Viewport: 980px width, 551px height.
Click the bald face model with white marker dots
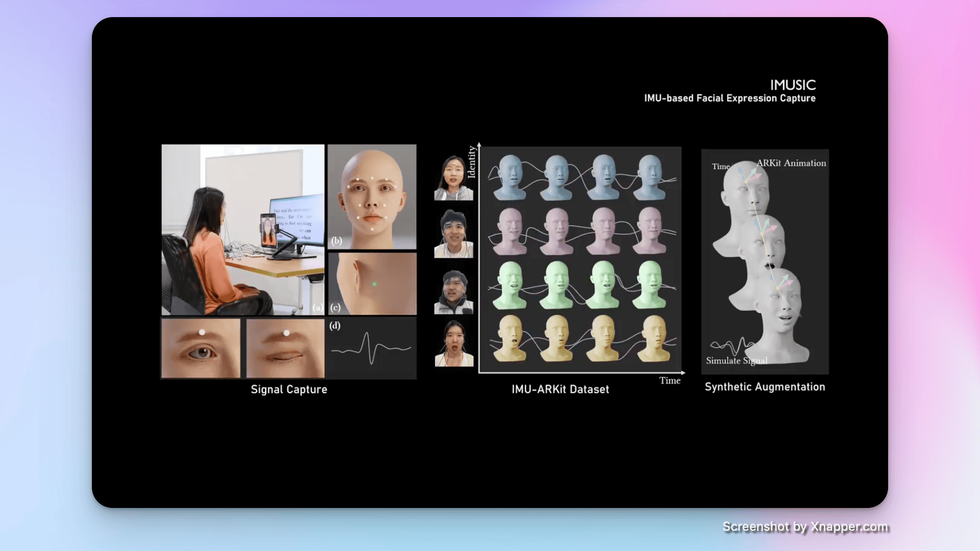click(x=372, y=197)
